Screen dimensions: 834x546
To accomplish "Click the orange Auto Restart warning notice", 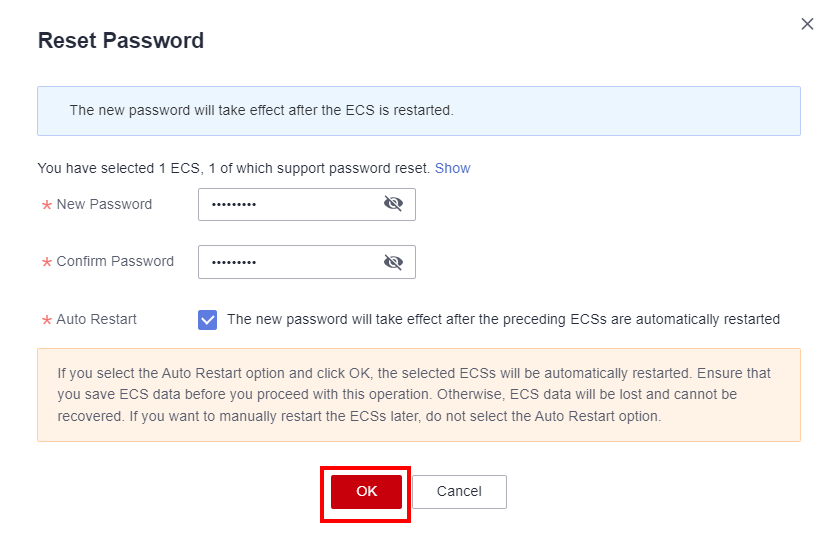I will tap(418, 394).
